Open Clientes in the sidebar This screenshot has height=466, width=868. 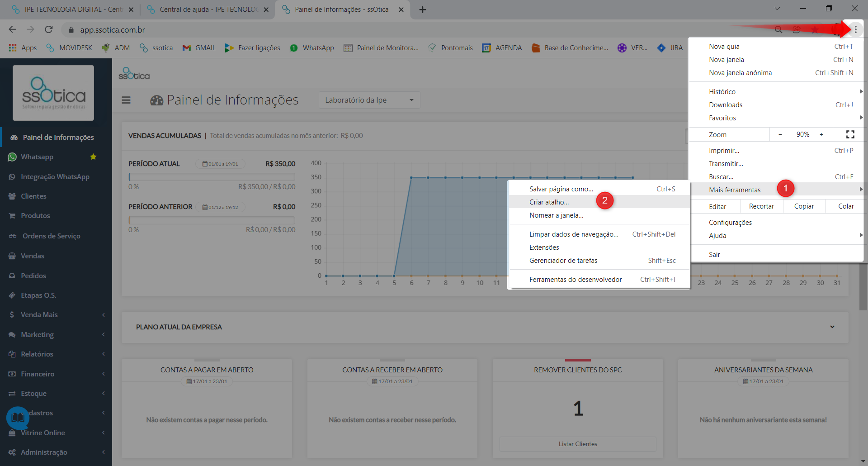pos(33,196)
